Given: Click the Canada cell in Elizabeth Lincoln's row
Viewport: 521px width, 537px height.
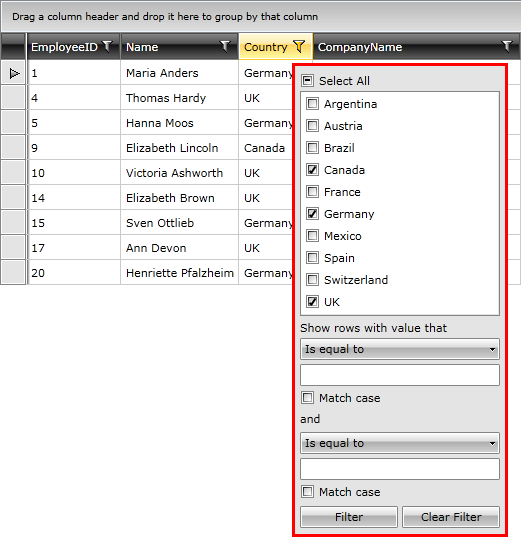Looking at the screenshot, I should point(266,148).
